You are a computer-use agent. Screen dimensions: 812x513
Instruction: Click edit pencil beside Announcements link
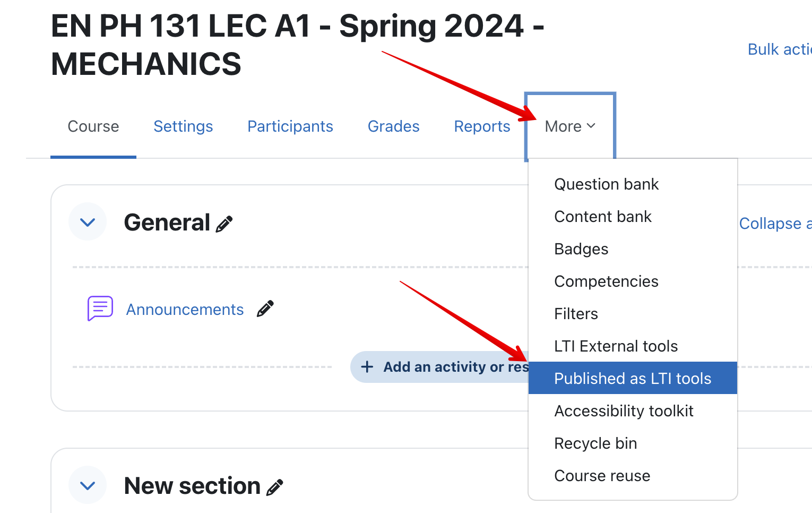click(265, 309)
